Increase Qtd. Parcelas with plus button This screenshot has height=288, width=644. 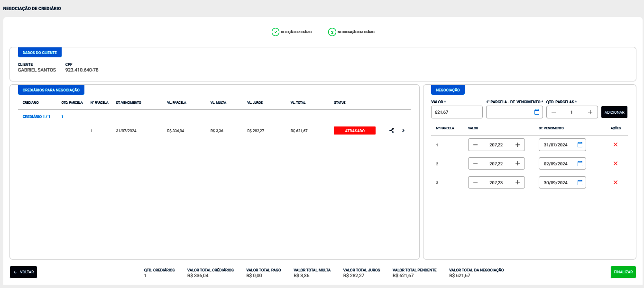click(590, 112)
